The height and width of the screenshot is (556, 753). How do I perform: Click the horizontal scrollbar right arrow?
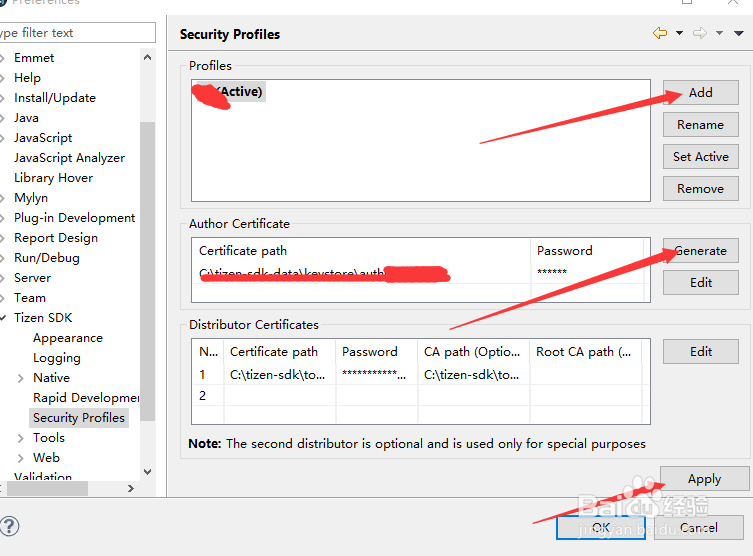(x=131, y=489)
